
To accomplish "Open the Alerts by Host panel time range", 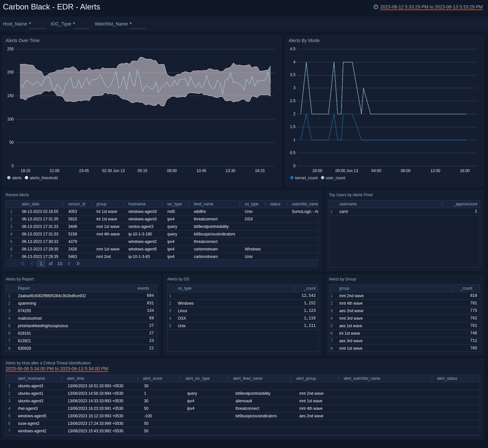I will [x=56, y=369].
